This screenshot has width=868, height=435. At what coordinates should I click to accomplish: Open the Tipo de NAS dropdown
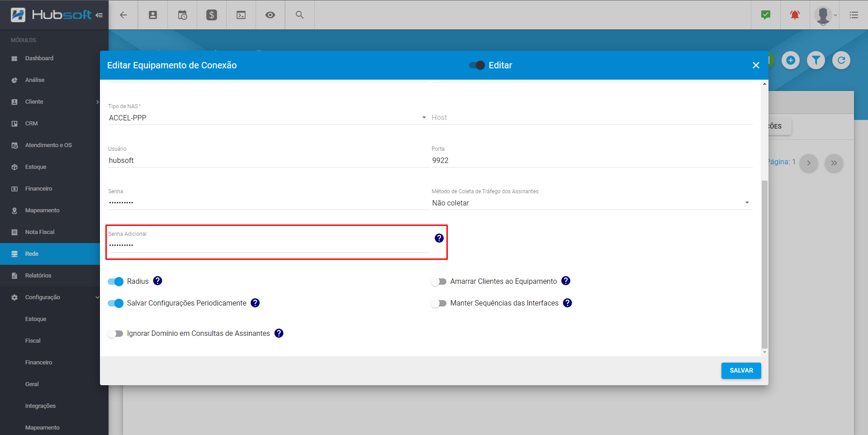268,118
